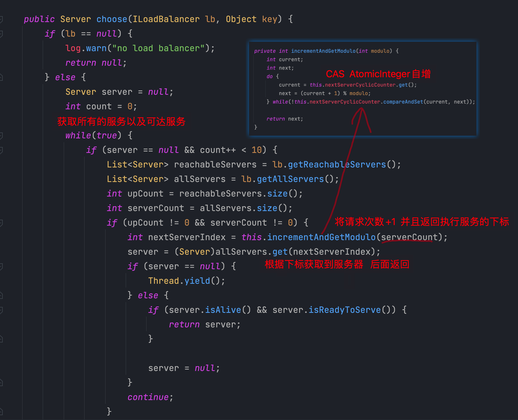The width and height of the screenshot is (518, 420).
Task: Click the 'no load balancer' string literal
Action: click(x=158, y=48)
